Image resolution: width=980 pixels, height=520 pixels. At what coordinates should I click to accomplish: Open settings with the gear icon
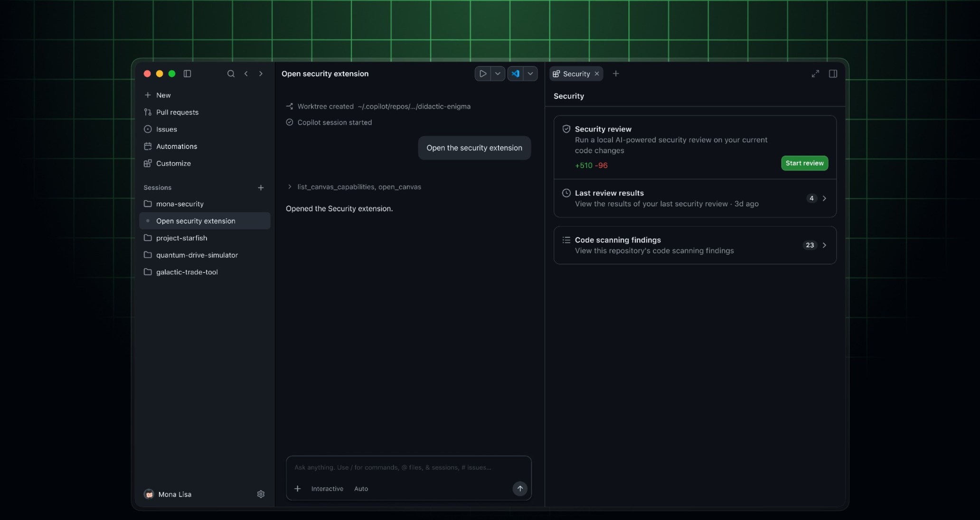261,494
